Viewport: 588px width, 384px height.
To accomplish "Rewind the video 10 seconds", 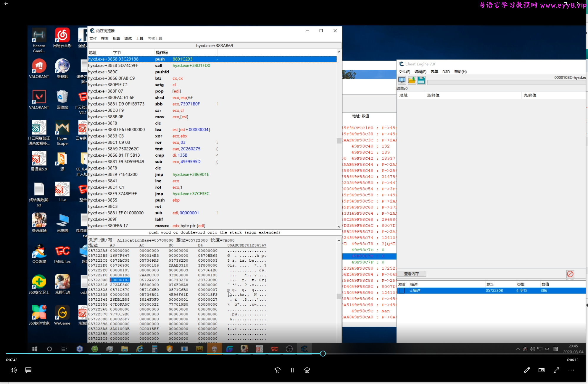I will 277,370.
